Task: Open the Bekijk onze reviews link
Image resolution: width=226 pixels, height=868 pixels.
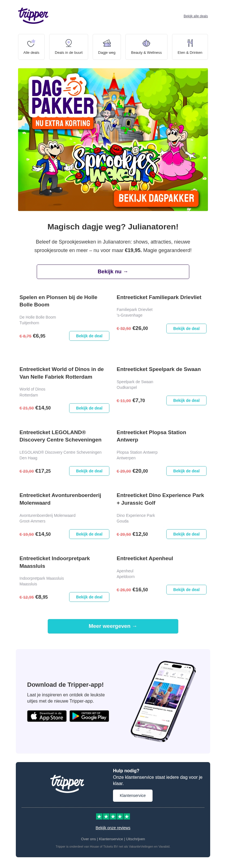Action: pyautogui.click(x=113, y=828)
